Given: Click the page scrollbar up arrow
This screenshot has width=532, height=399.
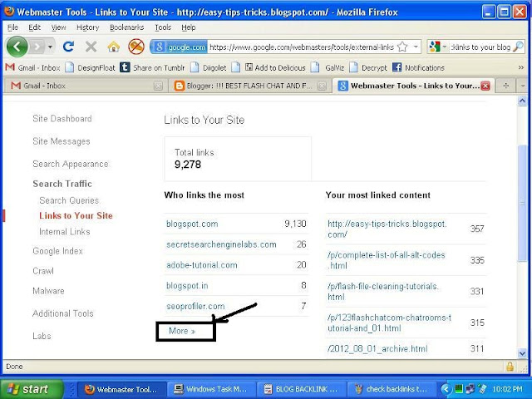Looking at the screenshot, I should pos(522,101).
